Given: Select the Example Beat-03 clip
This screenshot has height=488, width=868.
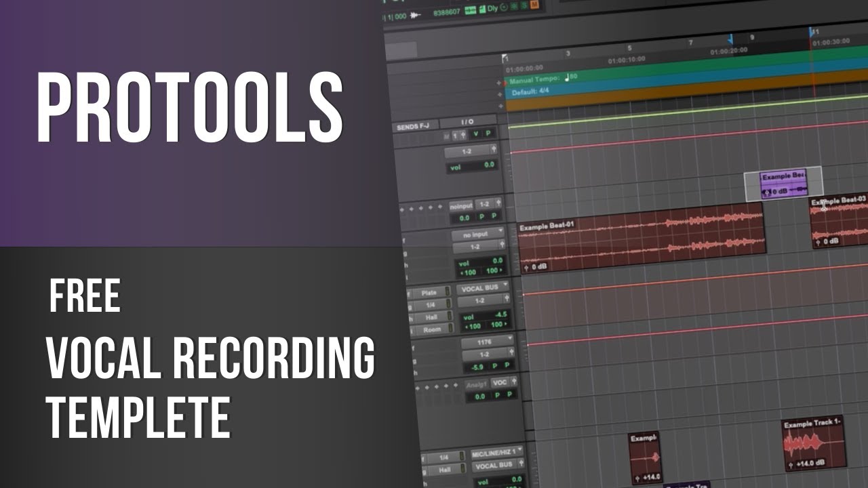Looking at the screenshot, I should [x=840, y=222].
